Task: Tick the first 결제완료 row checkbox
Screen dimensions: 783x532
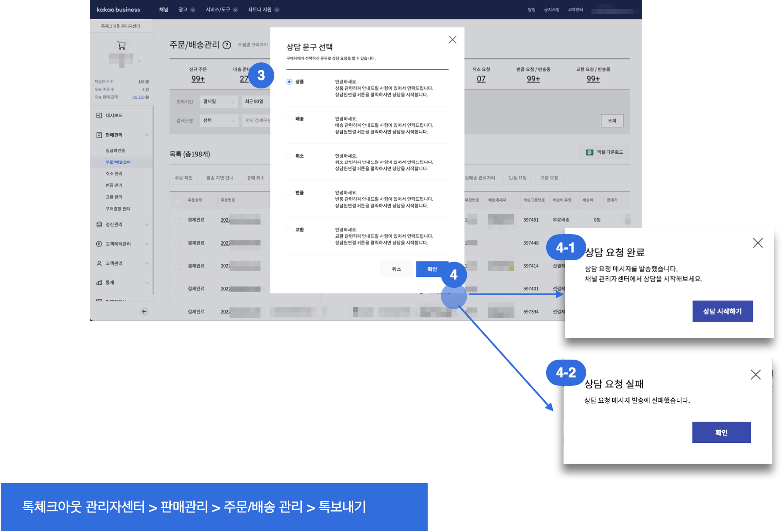Action: [177, 220]
